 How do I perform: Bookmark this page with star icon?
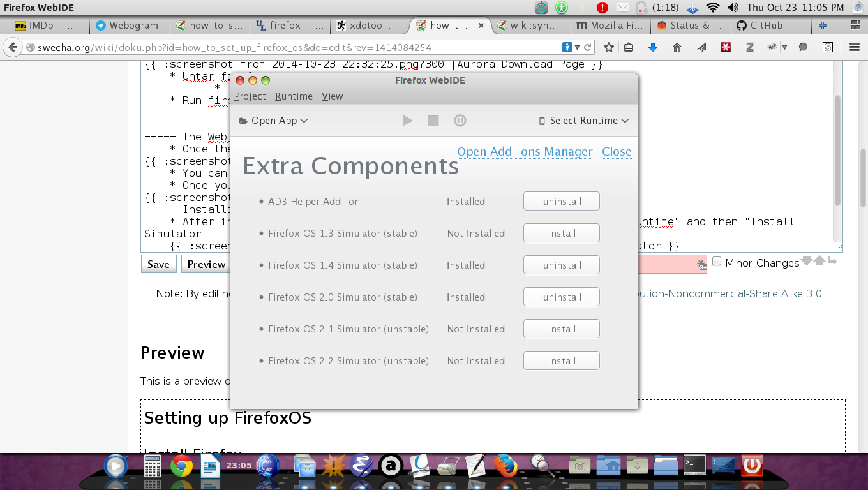(609, 47)
